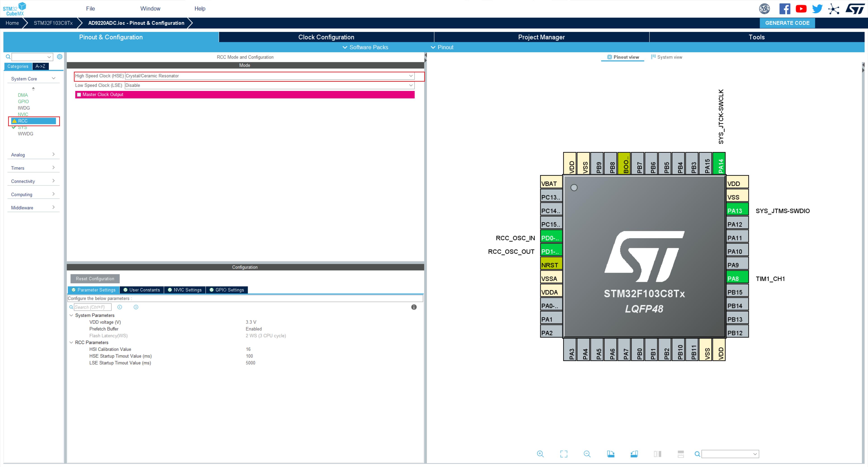Rotate the chip clockwise

pyautogui.click(x=611, y=454)
